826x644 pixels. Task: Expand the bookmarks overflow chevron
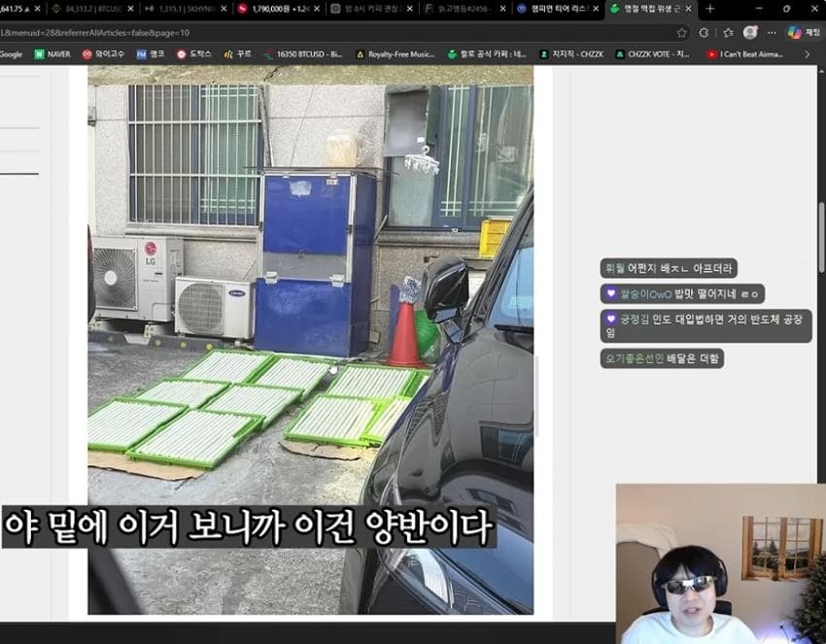[x=807, y=54]
